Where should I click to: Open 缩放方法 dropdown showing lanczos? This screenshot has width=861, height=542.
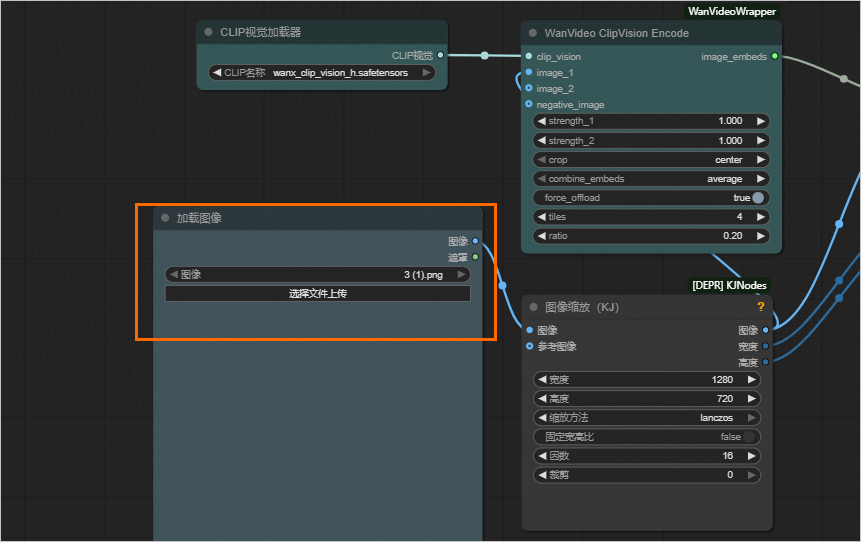[647, 418]
